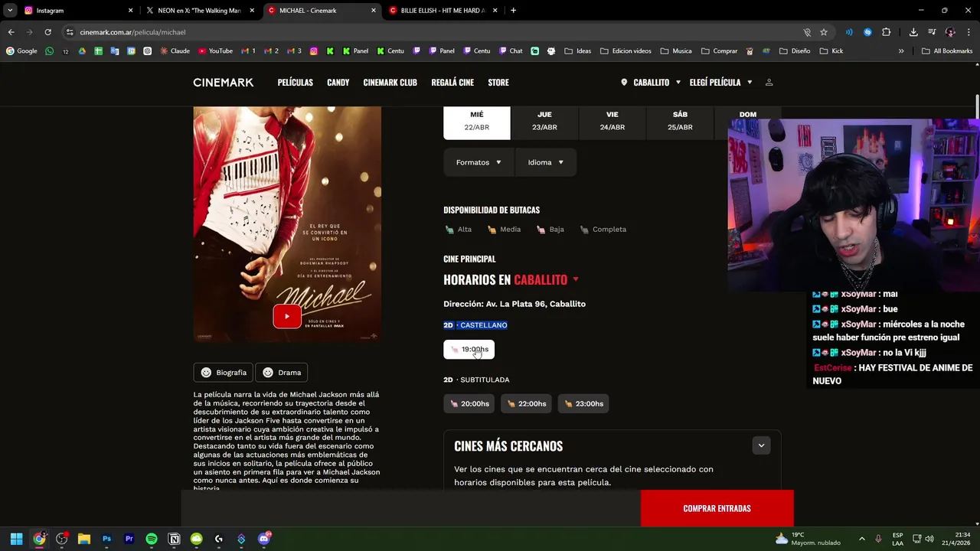
Task: Bookmark this page with the star icon
Action: [x=824, y=32]
